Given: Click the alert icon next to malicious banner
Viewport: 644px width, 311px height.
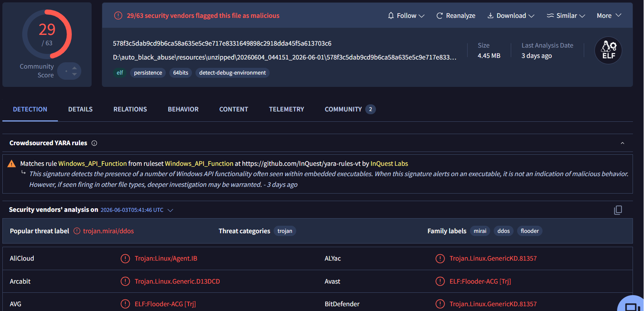Looking at the screenshot, I should pyautogui.click(x=118, y=15).
